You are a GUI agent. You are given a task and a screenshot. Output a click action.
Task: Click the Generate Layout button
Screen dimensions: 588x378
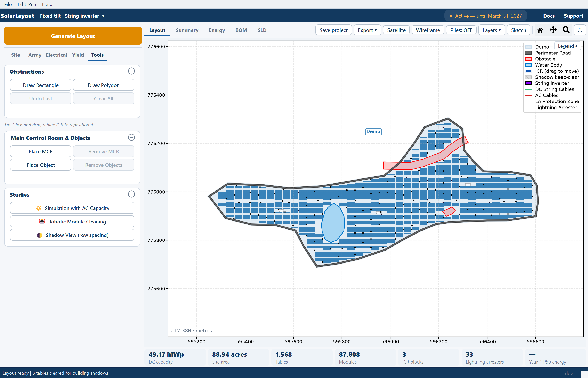pos(73,36)
